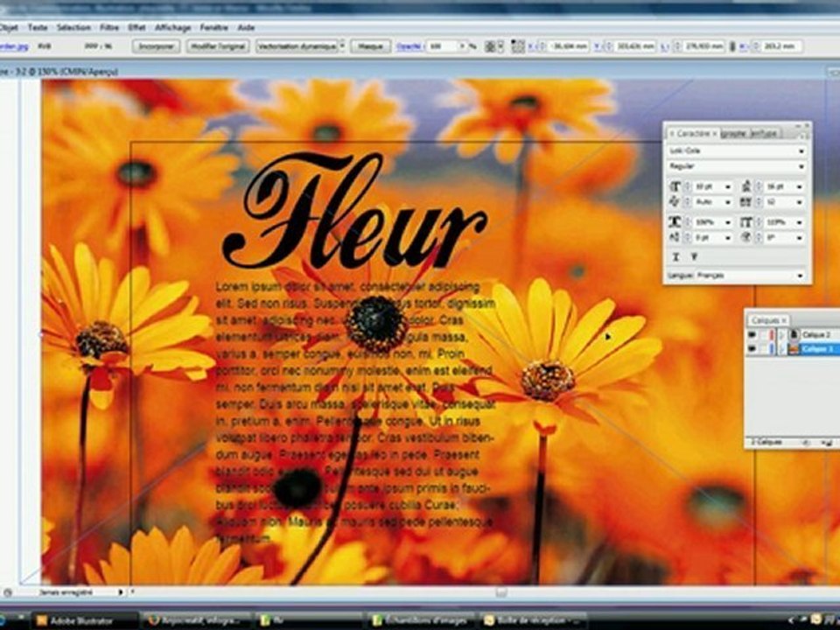The height and width of the screenshot is (630, 840).
Task: Click the baseline shift icon
Action: click(x=675, y=237)
